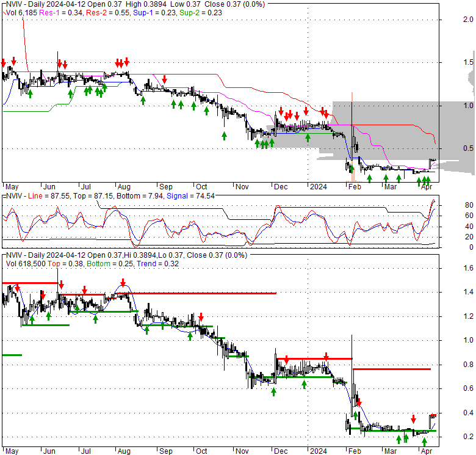Click the red resistance line at 0.76, bottom chart
The height and width of the screenshot is (455, 476).
(x=392, y=369)
